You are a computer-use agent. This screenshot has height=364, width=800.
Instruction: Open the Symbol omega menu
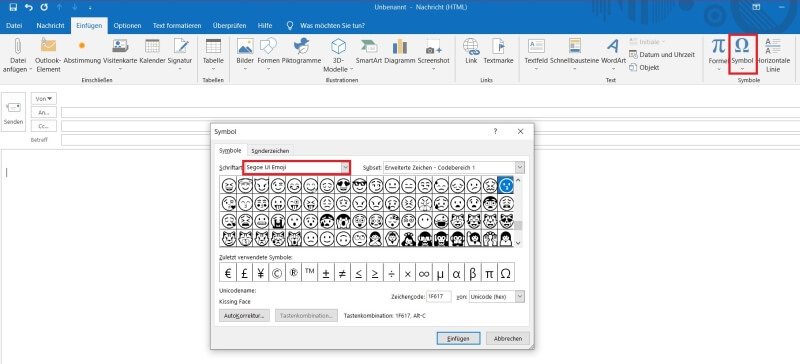point(742,54)
